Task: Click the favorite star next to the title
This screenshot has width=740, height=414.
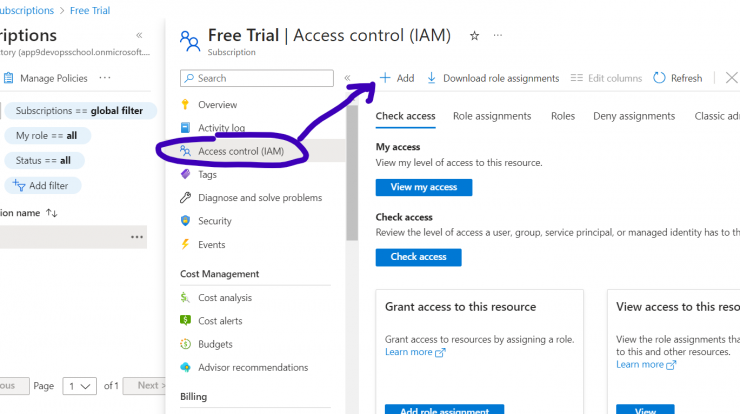Action: click(474, 35)
